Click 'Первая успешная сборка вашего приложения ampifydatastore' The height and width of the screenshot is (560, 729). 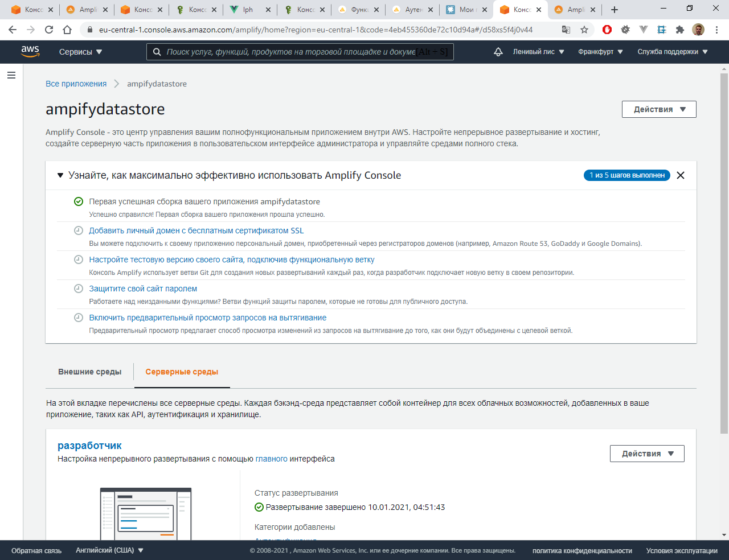click(204, 201)
